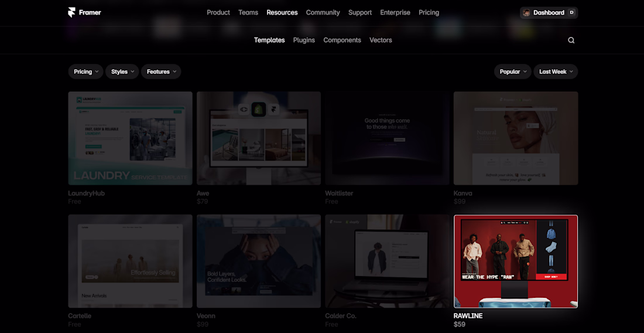644x333 pixels.
Task: Open the Teams menu
Action: point(248,13)
